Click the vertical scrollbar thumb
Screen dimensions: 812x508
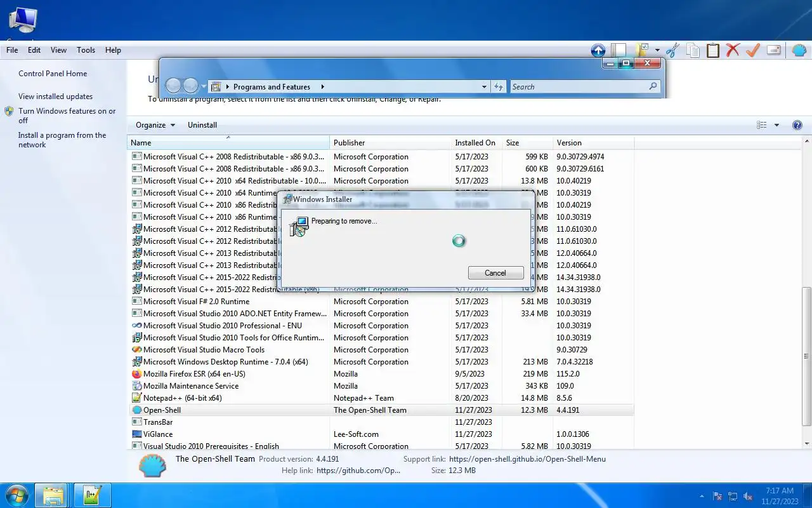(807, 356)
